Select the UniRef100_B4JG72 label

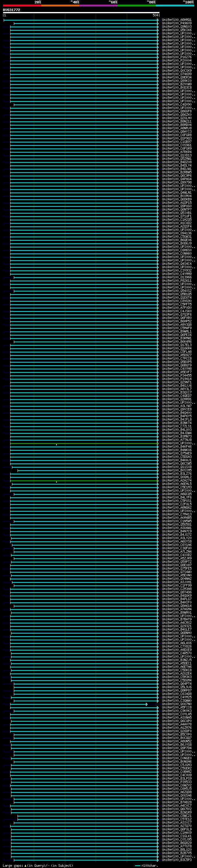[177, 535]
